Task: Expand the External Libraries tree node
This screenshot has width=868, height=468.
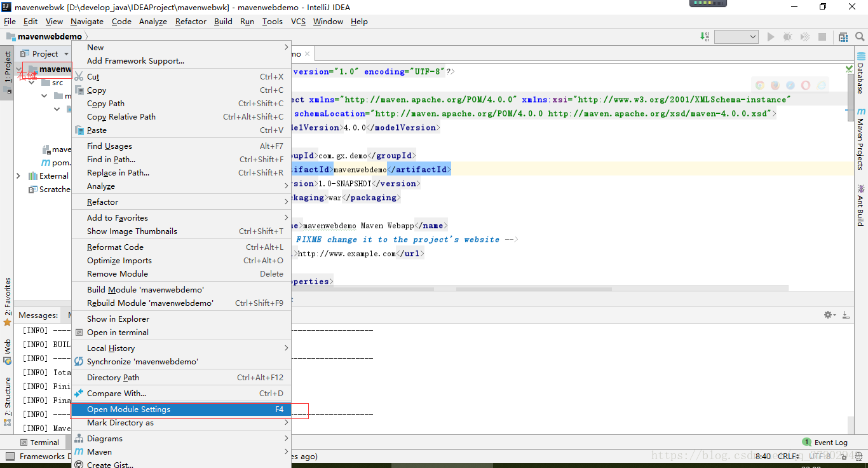Action: coord(18,175)
